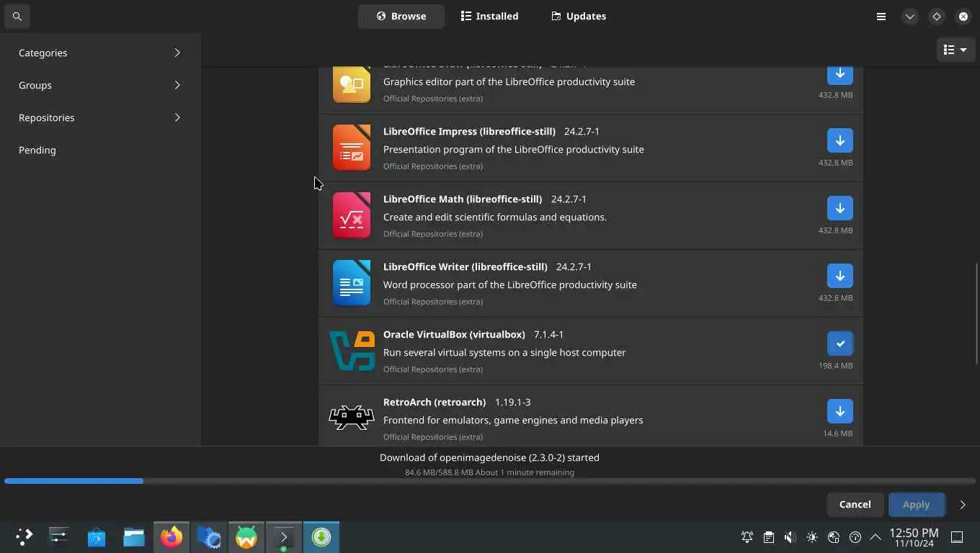The width and height of the screenshot is (980, 553).
Task: Switch to the Updates tab
Action: click(579, 16)
